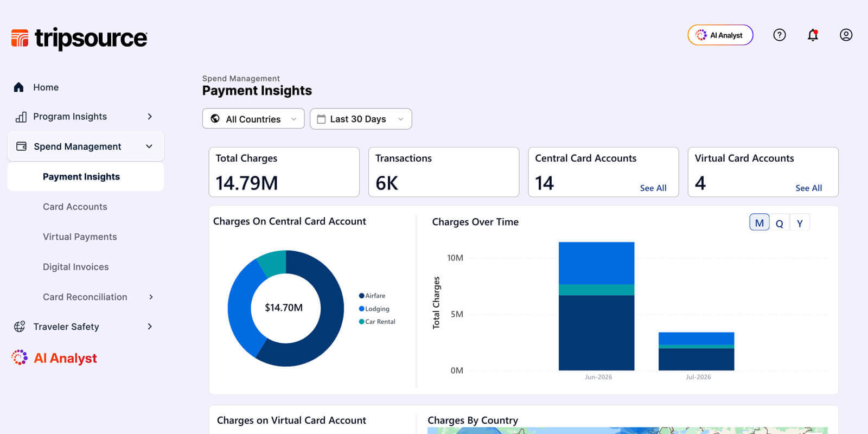Open AI Analyst link in sidebar
The image size is (868, 434).
click(65, 358)
